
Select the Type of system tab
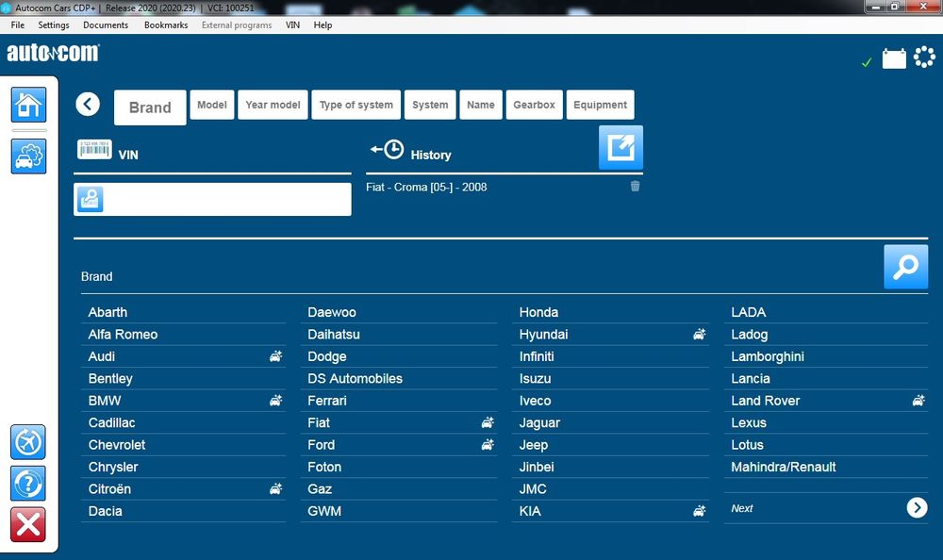click(x=356, y=105)
